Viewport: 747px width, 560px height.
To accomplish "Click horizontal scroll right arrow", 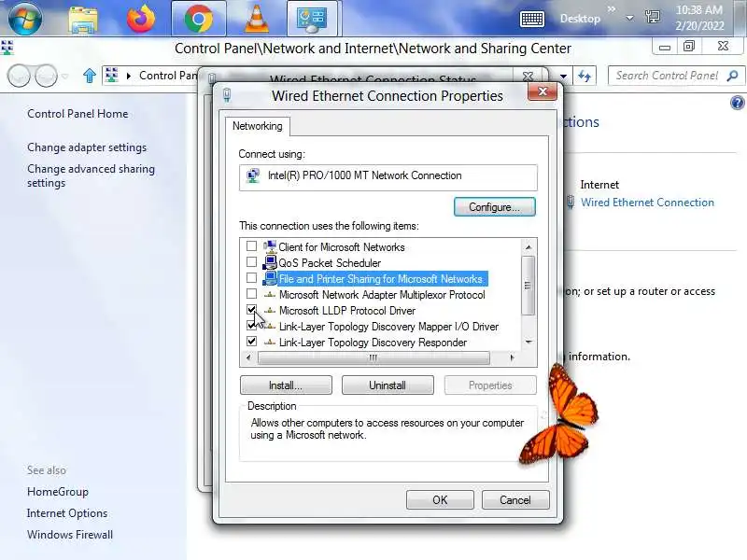I will click(512, 357).
